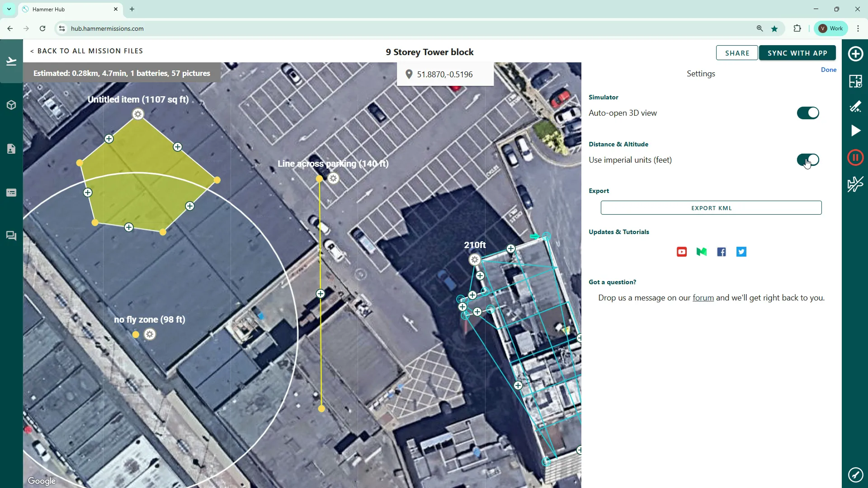The width and height of the screenshot is (868, 488).
Task: Click the EXPORT KML button
Action: click(x=711, y=208)
